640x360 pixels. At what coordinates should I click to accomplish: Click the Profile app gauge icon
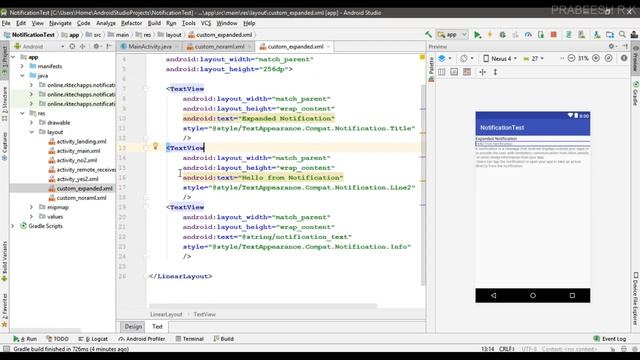pyautogui.click(x=528, y=35)
